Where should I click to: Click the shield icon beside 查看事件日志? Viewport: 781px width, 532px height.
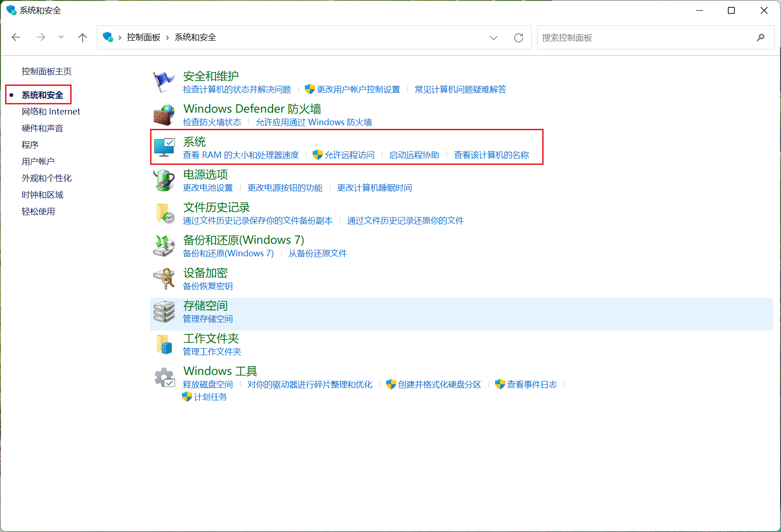tap(500, 384)
